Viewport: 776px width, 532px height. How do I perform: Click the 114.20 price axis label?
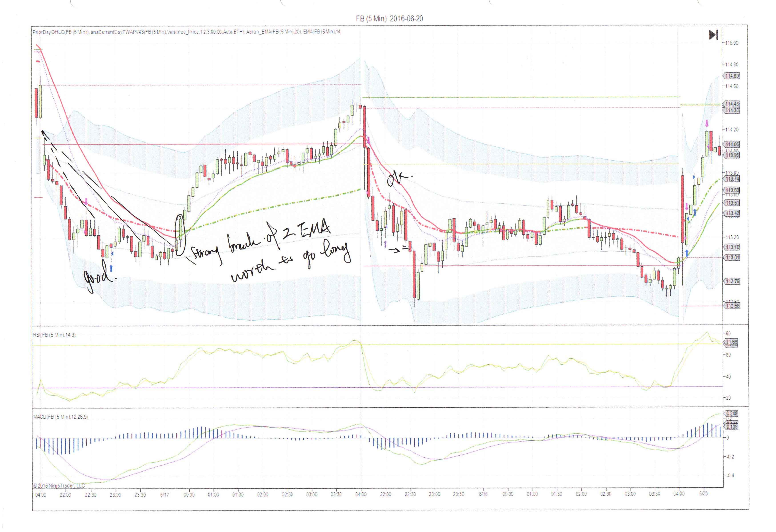(x=732, y=130)
